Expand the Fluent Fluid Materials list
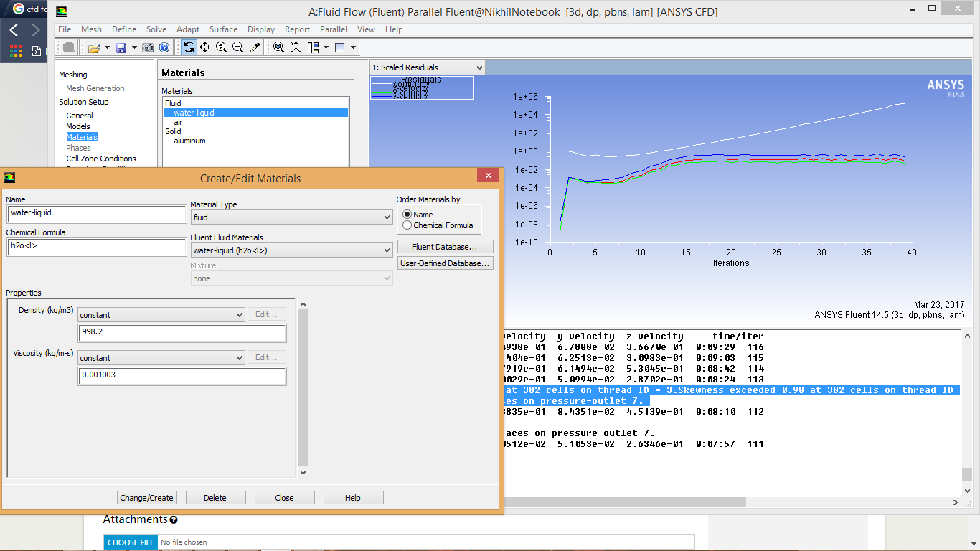 (x=385, y=250)
